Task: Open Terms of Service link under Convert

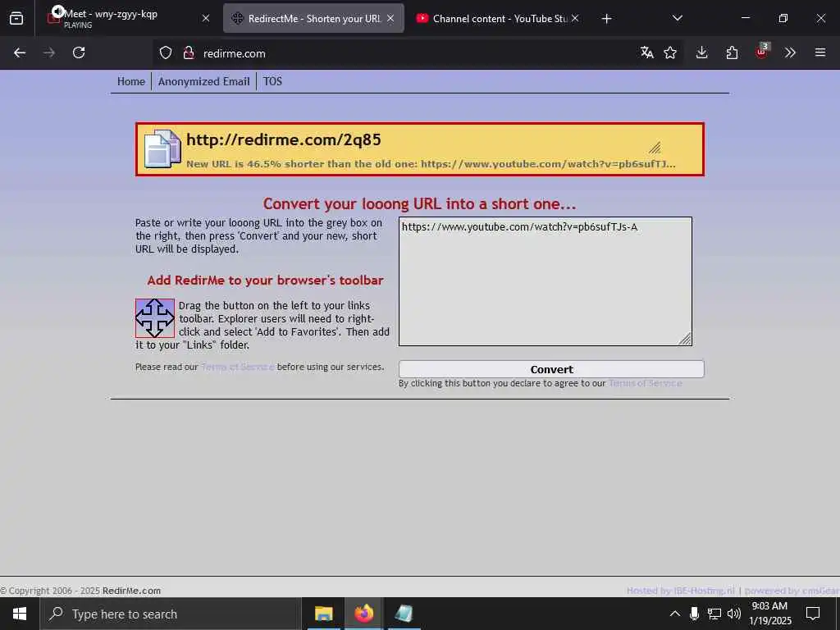Action: 646,384
